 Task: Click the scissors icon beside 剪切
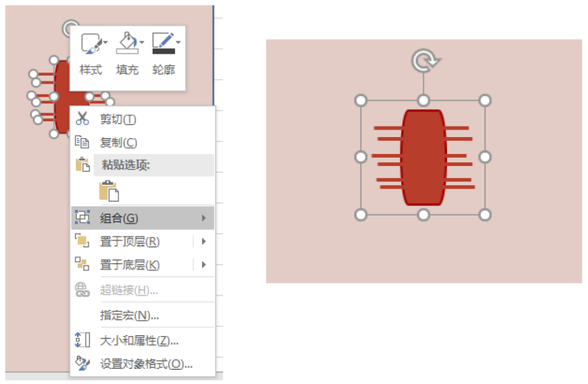[x=82, y=119]
